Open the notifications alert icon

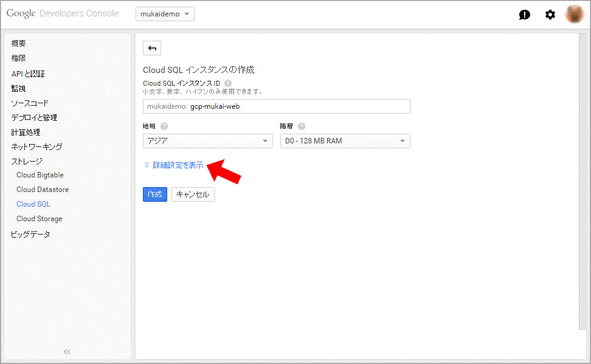(524, 15)
